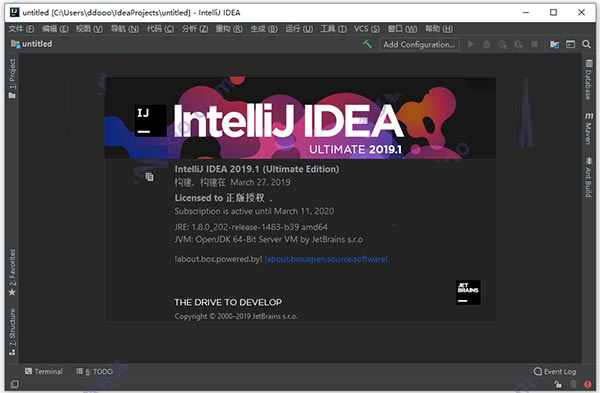
Task: Open the Maven tool window
Action: [589, 129]
